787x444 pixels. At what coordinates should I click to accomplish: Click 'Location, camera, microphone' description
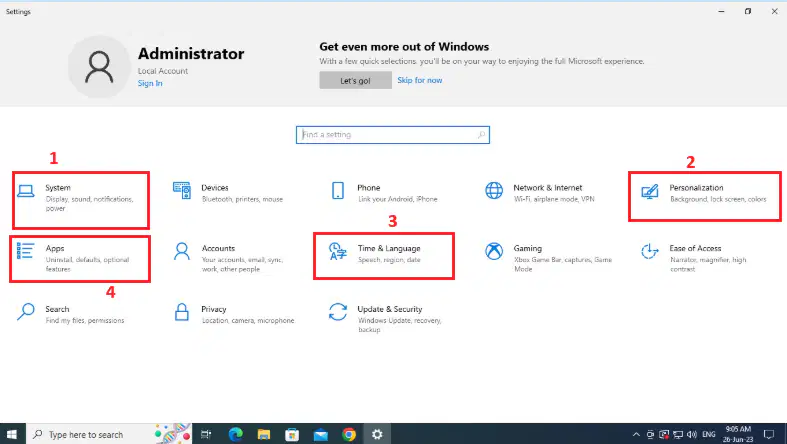(x=248, y=321)
